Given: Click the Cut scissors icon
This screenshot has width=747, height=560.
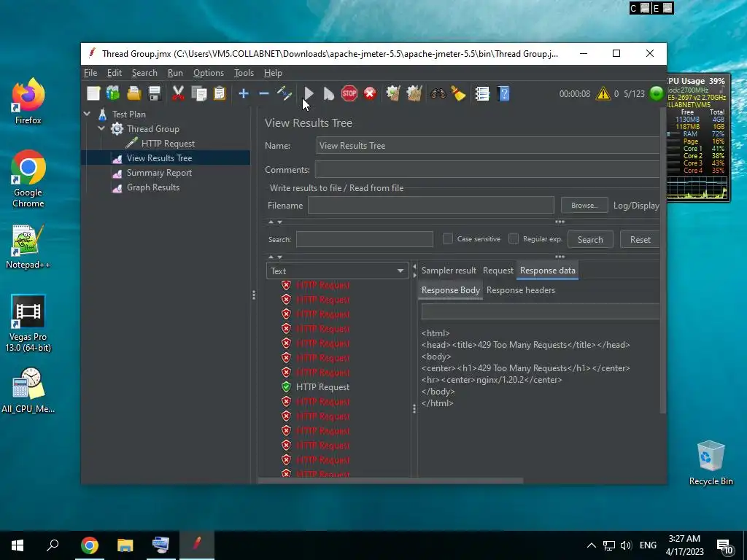Looking at the screenshot, I should point(178,93).
